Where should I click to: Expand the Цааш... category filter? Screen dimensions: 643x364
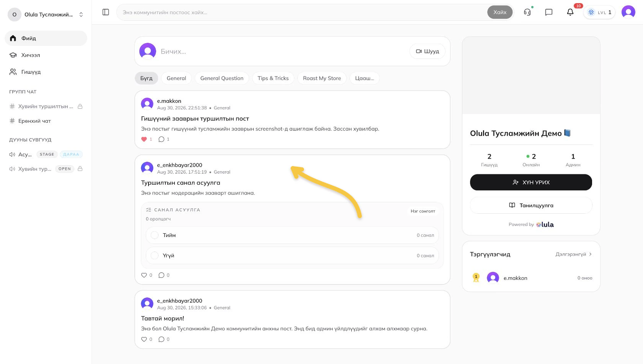tap(365, 78)
